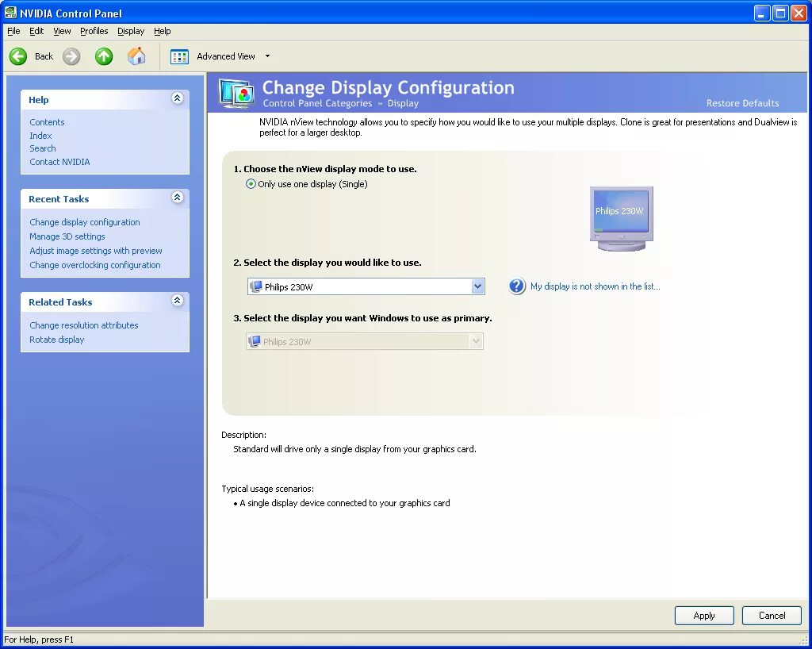Click the green Back arrow icon

point(18,56)
